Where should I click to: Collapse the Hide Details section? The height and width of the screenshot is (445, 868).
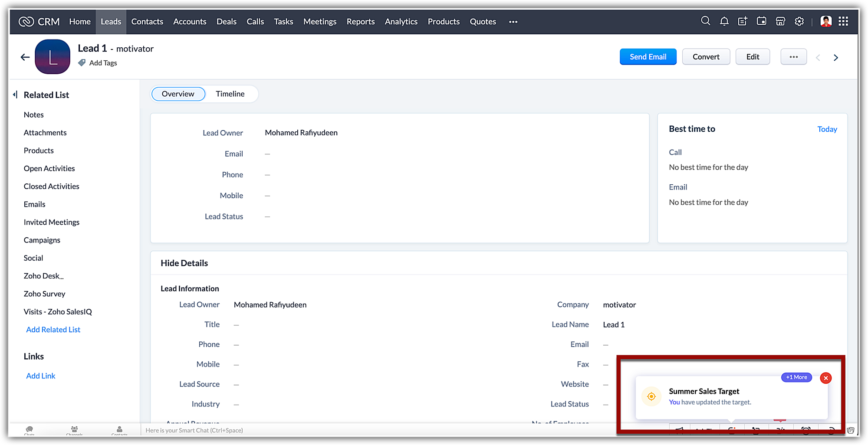tap(184, 263)
